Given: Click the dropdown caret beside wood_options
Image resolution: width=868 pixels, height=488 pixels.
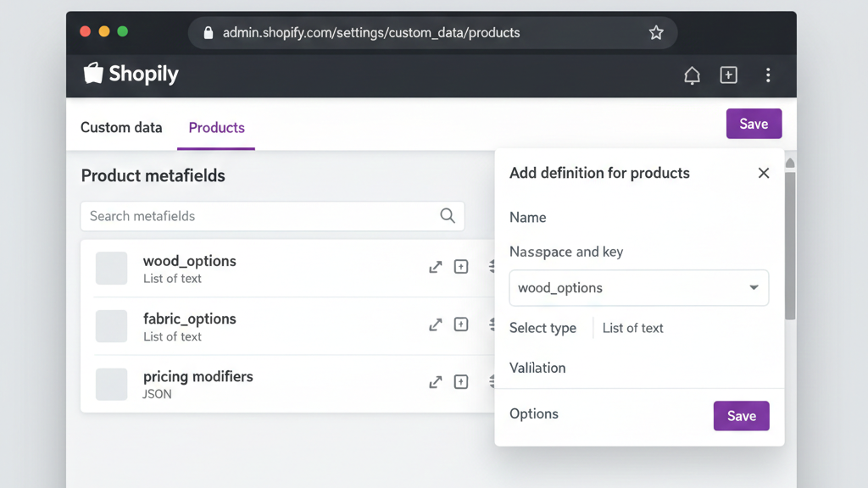Looking at the screenshot, I should pos(754,288).
